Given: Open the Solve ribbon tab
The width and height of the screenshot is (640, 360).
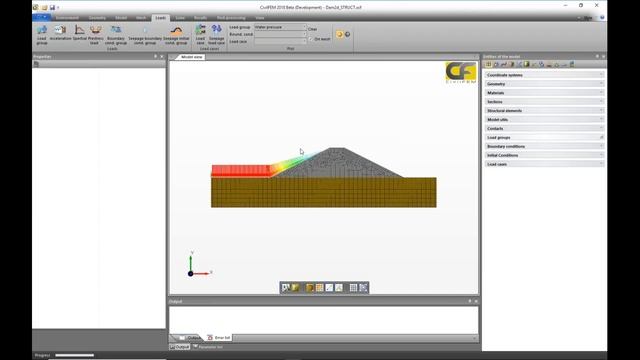Looking at the screenshot, I should tap(180, 18).
